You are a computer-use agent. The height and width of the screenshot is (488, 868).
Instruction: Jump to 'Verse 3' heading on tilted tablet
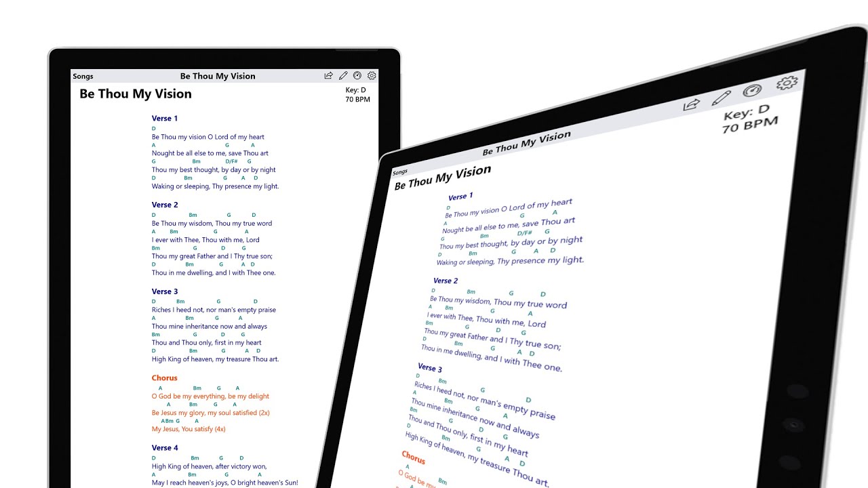430,368
